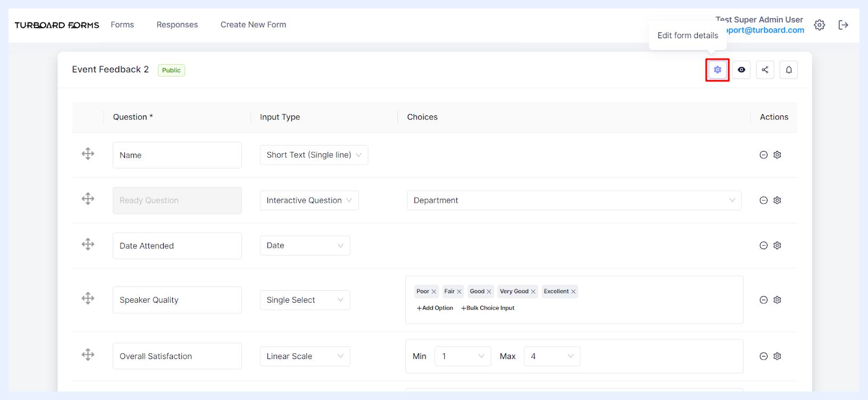Grab move handle for Date Attended row
This screenshot has height=400, width=868.
(x=88, y=244)
